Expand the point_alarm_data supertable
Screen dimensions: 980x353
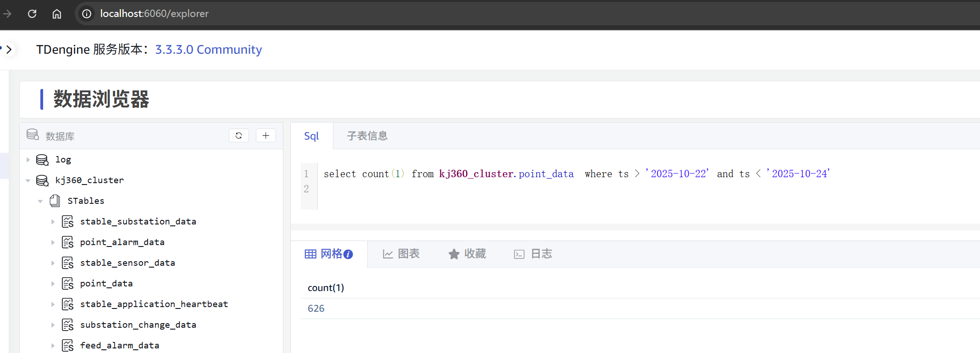click(x=53, y=242)
